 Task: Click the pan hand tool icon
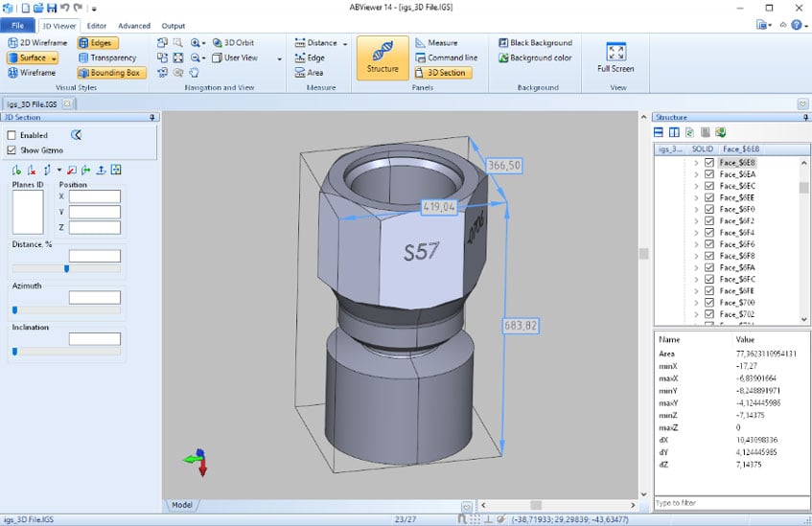pos(194,73)
